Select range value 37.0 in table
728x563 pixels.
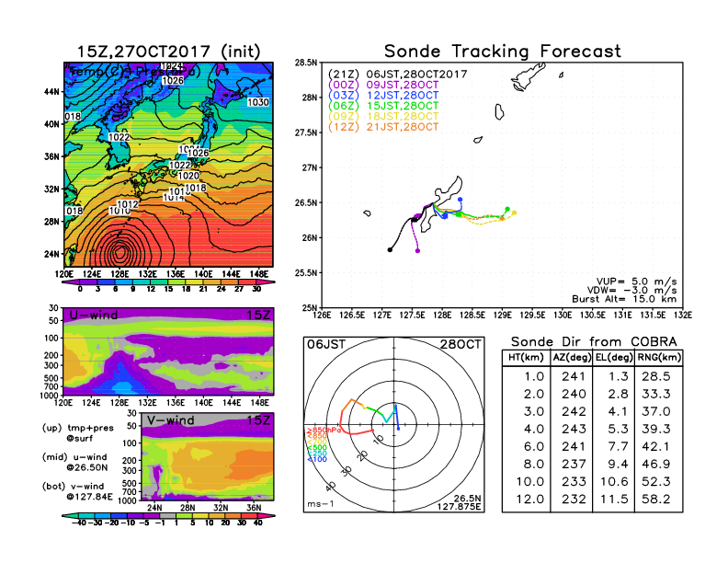coord(656,411)
